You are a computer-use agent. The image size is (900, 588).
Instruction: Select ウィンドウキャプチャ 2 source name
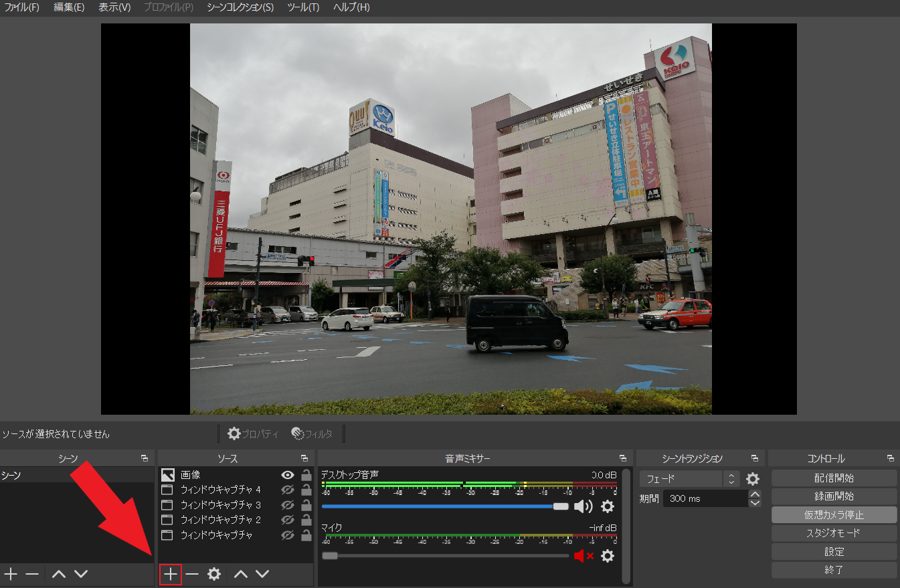pyautogui.click(x=221, y=520)
